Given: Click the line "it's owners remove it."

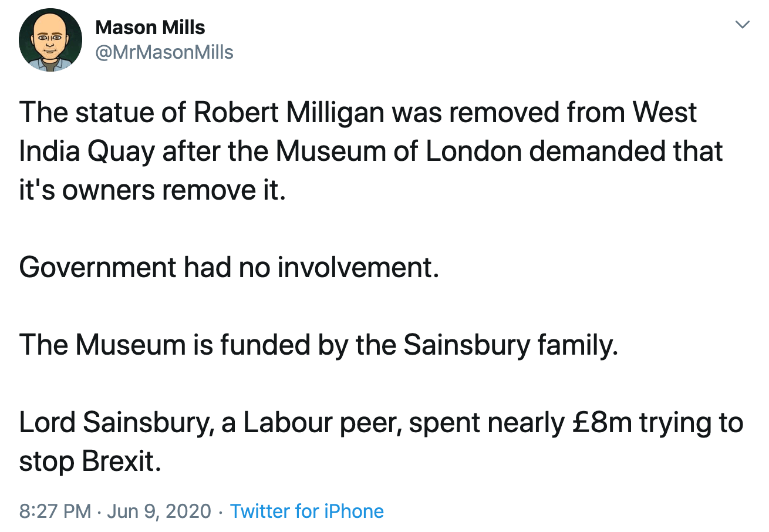Looking at the screenshot, I should (x=153, y=190).
